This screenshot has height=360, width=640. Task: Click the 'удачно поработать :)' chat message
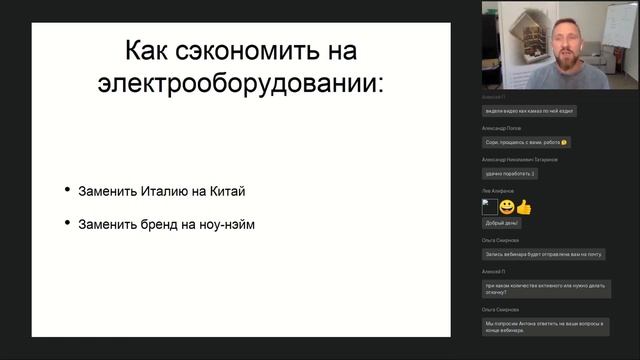tap(510, 174)
